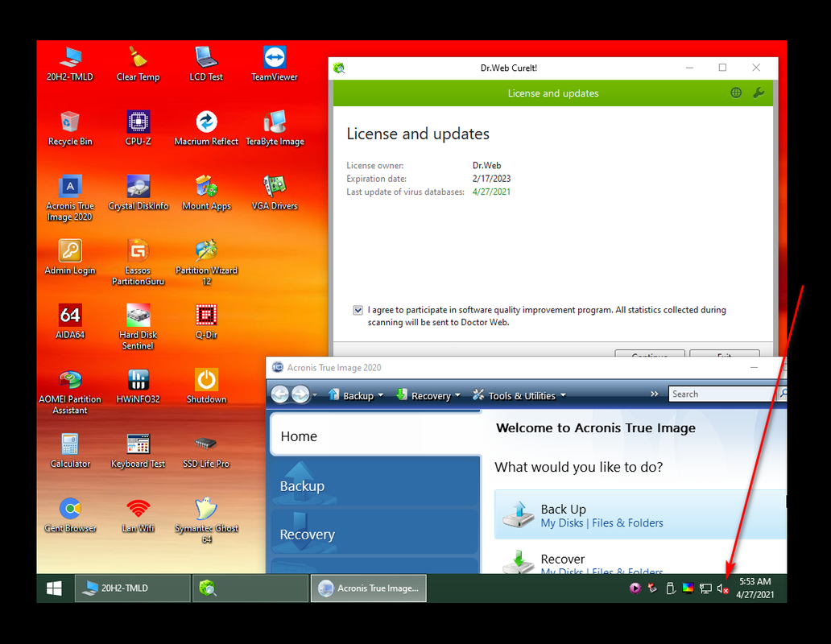Click the Shutdown desktop icon
Viewport: 831px width, 644px height.
click(206, 386)
